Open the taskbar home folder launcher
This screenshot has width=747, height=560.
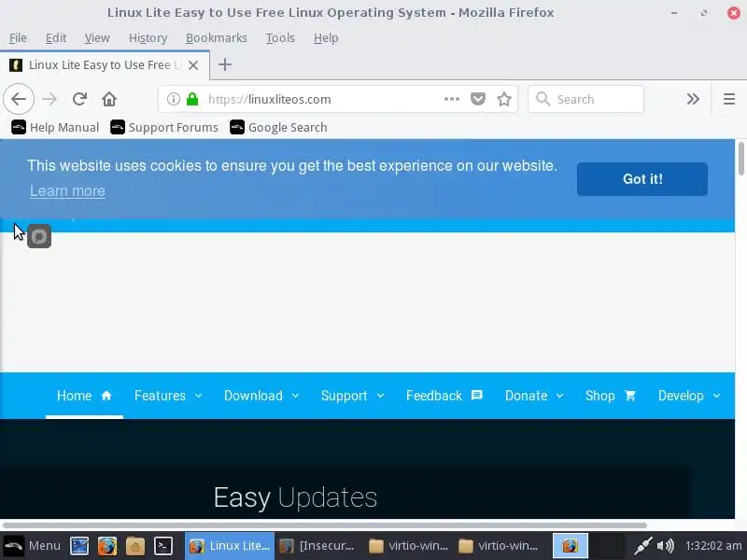coord(135,546)
